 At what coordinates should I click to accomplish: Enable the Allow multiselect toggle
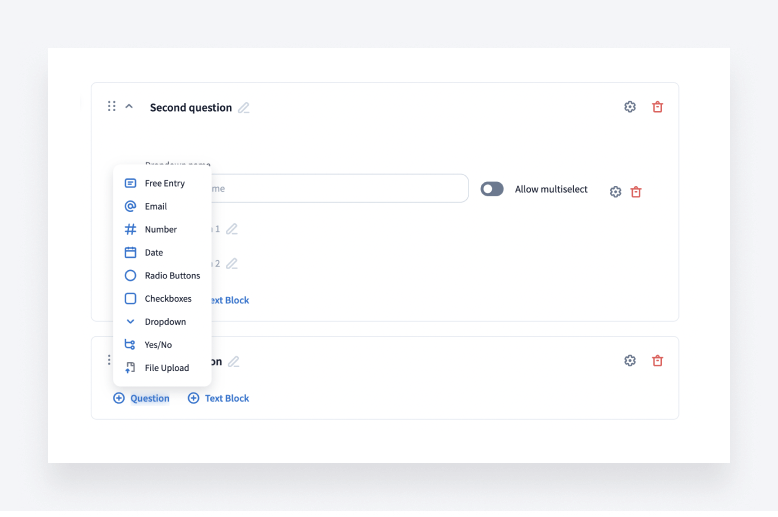click(492, 189)
